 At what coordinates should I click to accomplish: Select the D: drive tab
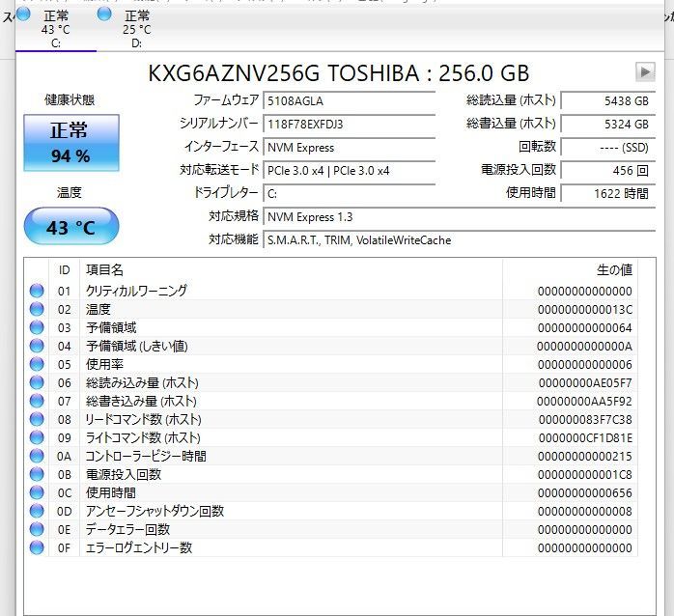(137, 28)
